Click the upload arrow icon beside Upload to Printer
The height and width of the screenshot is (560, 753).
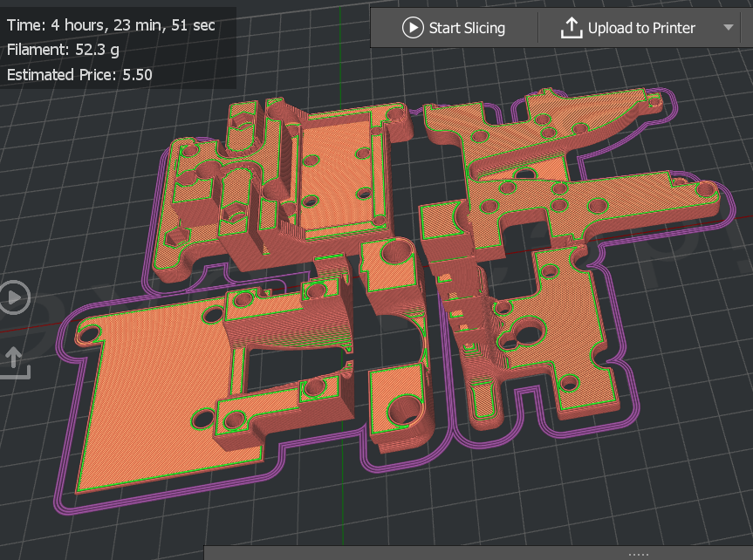tap(571, 28)
